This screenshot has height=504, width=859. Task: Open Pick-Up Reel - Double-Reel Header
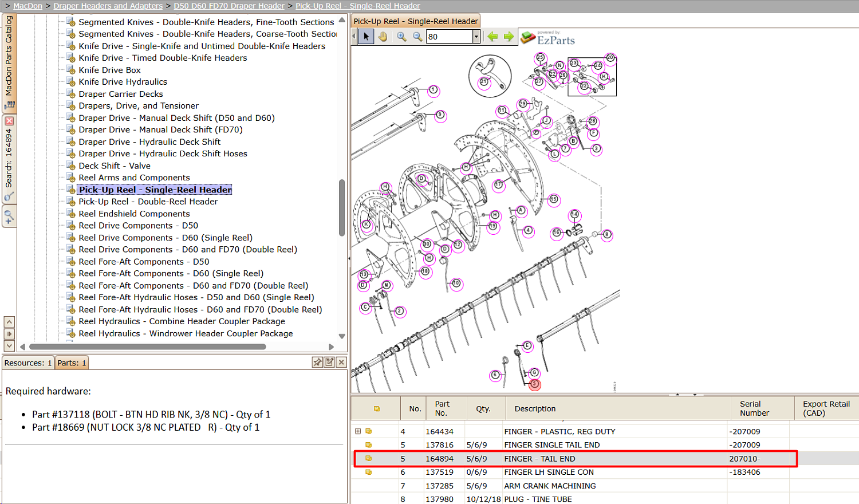tap(148, 202)
